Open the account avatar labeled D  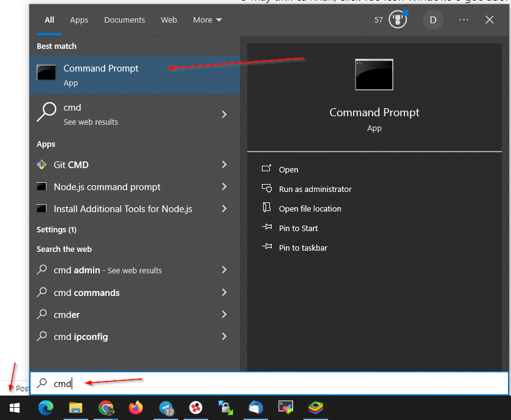click(433, 20)
